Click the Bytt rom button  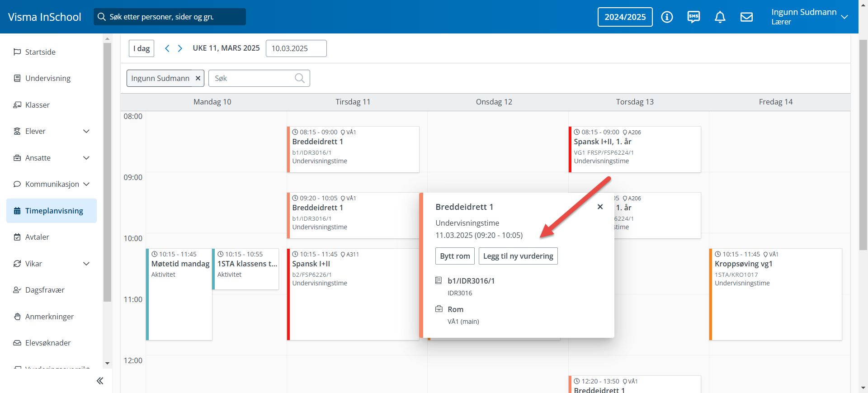pos(455,256)
